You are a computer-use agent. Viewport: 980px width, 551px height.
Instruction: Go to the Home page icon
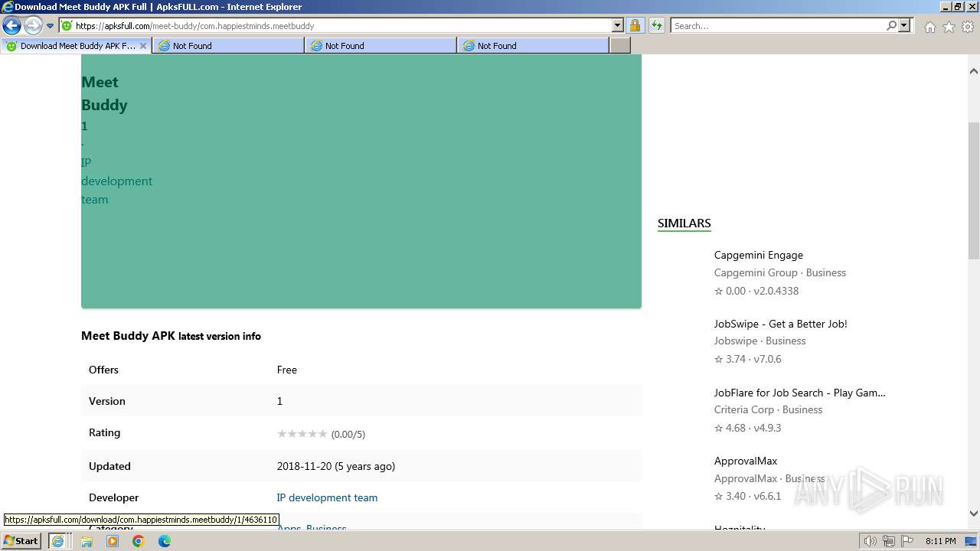point(929,27)
